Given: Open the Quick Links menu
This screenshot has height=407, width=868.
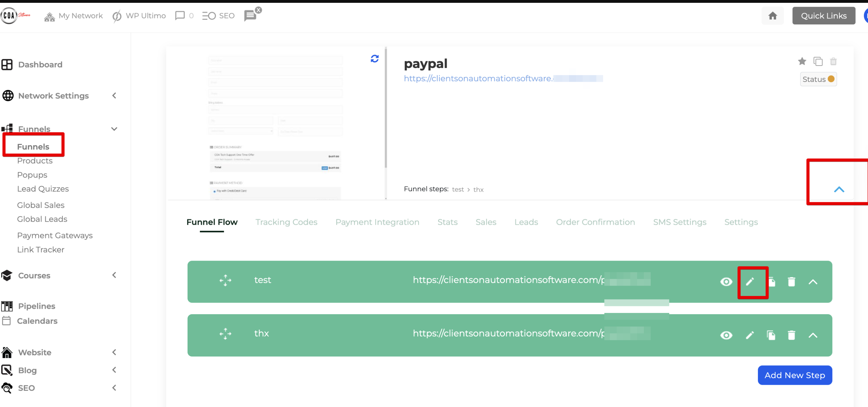Looking at the screenshot, I should tap(823, 15).
